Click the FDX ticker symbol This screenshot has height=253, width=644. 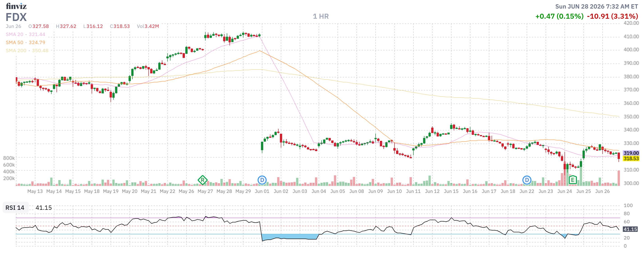16,17
